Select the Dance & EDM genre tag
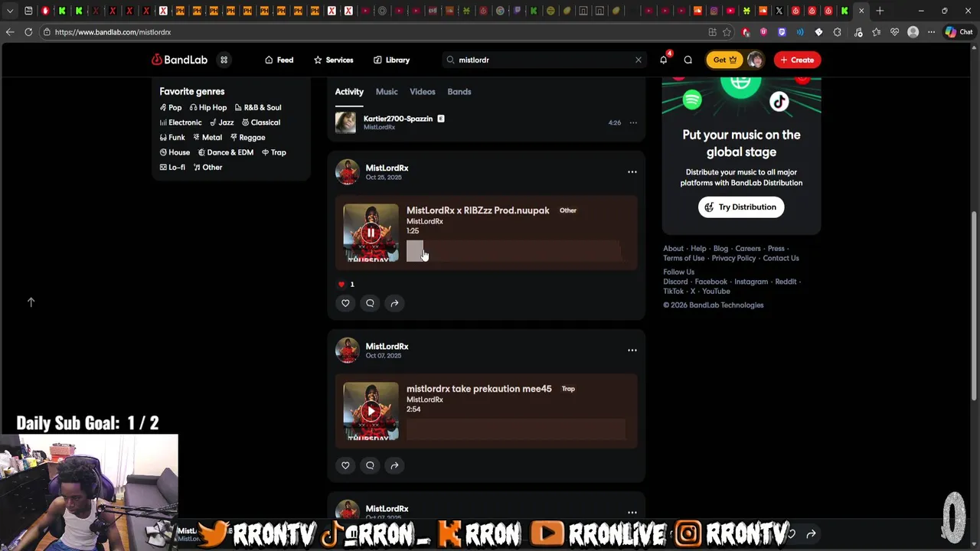This screenshot has height=551, width=980. 226,152
